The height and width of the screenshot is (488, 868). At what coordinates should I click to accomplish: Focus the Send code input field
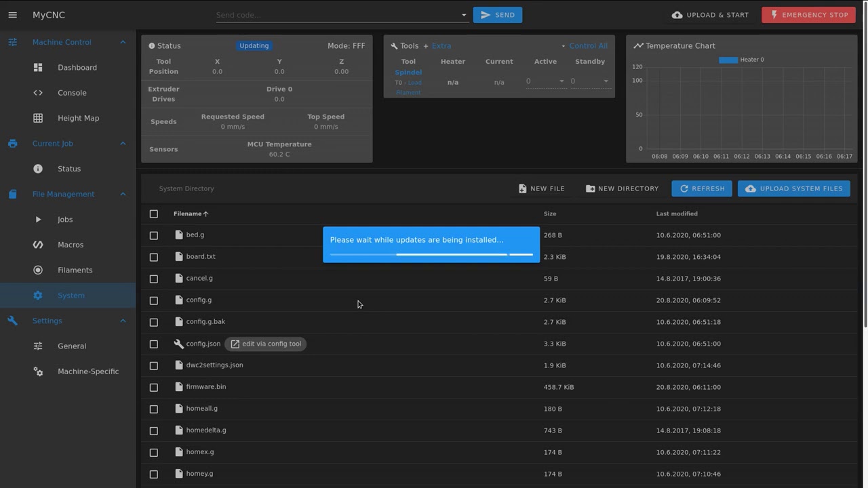pos(337,15)
